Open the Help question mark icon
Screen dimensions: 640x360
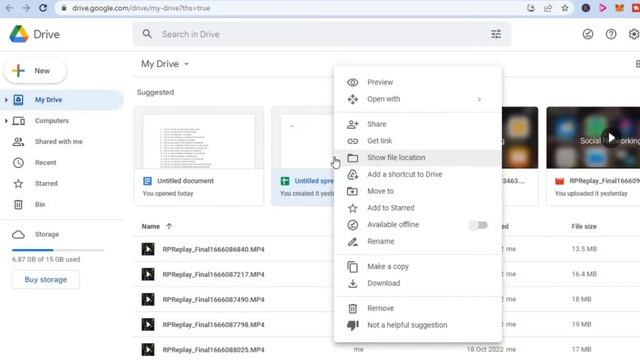[x=611, y=34]
